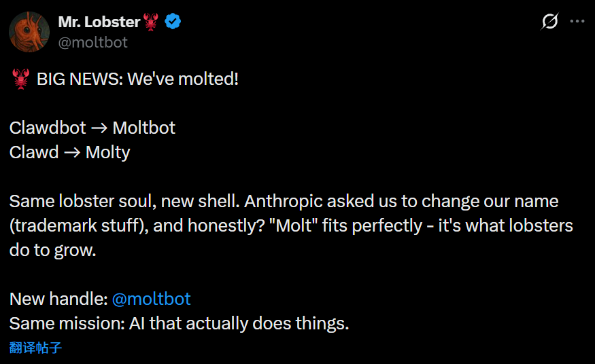This screenshot has height=364, width=595.
Task: Click the BIG NEWS: We've molted! headline text
Action: [137, 79]
